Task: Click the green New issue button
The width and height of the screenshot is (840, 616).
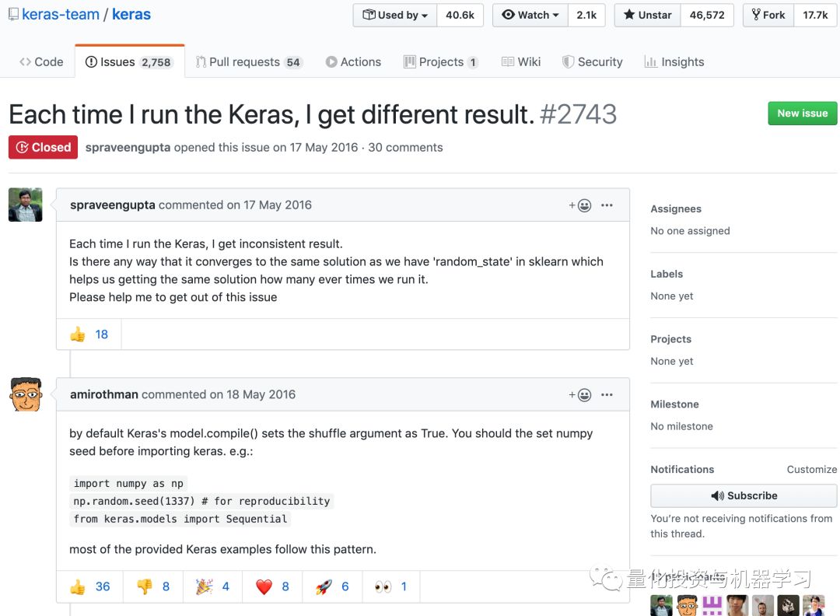Action: click(802, 113)
